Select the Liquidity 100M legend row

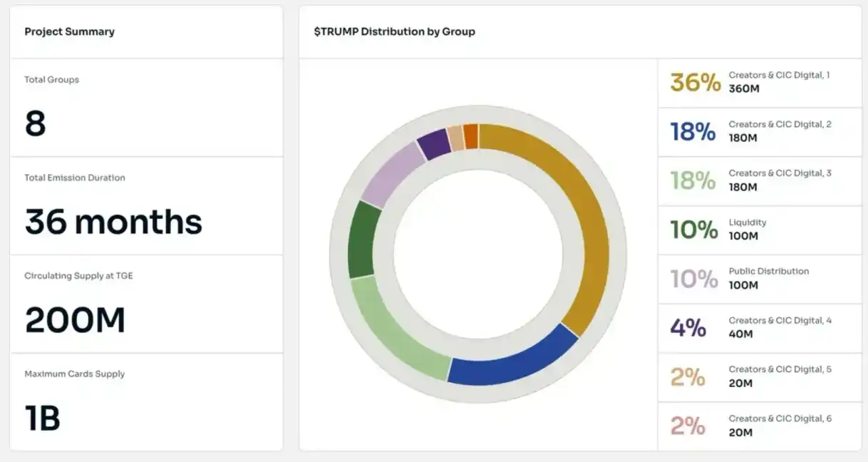coord(759,230)
